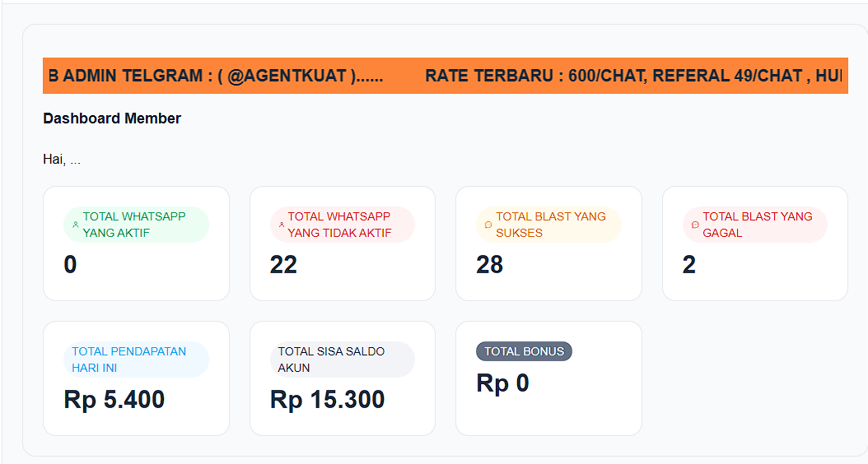Click the Dashboard Member heading
This screenshot has width=868, height=464.
pos(112,118)
